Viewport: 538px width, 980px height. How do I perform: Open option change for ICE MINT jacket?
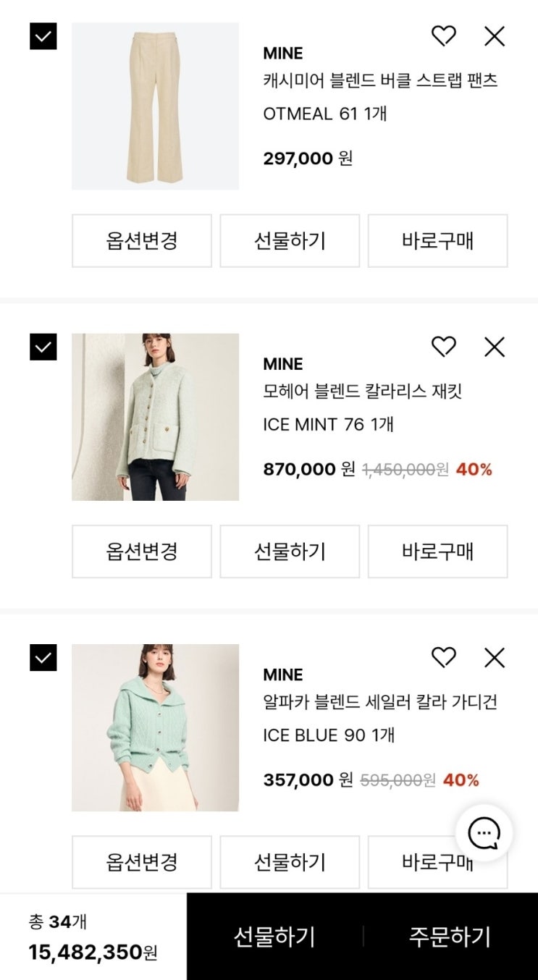click(142, 552)
